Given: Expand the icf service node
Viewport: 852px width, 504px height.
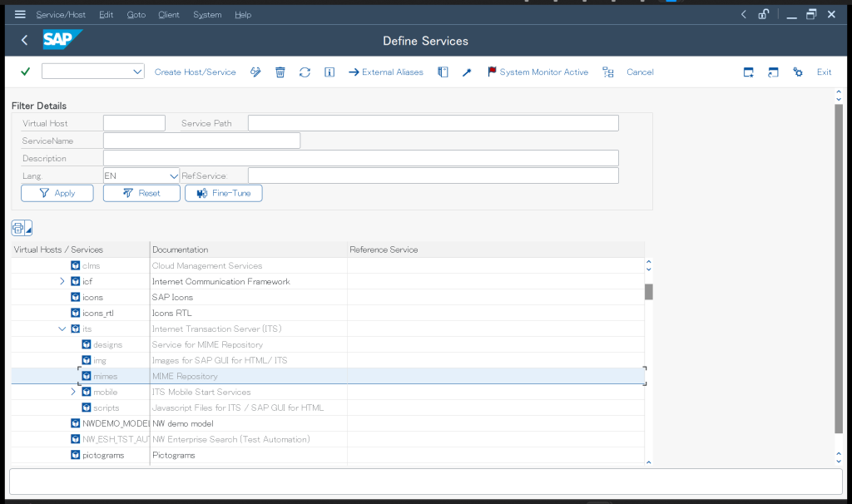Looking at the screenshot, I should (62, 281).
